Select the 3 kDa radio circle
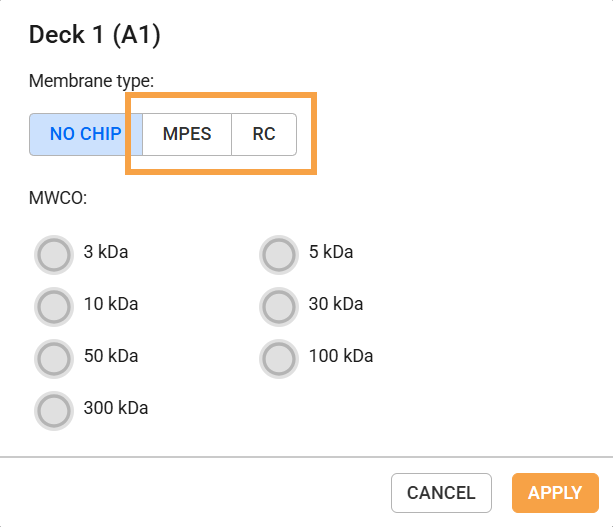This screenshot has height=527, width=613. coord(53,255)
